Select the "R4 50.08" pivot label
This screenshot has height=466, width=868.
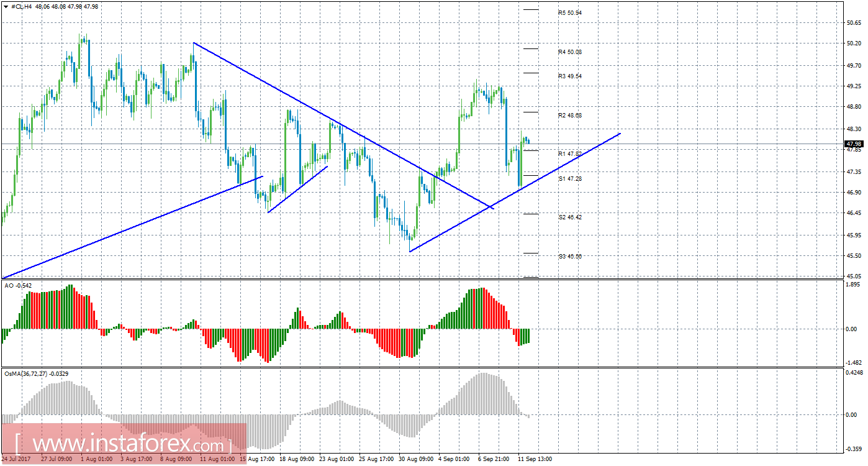click(570, 52)
